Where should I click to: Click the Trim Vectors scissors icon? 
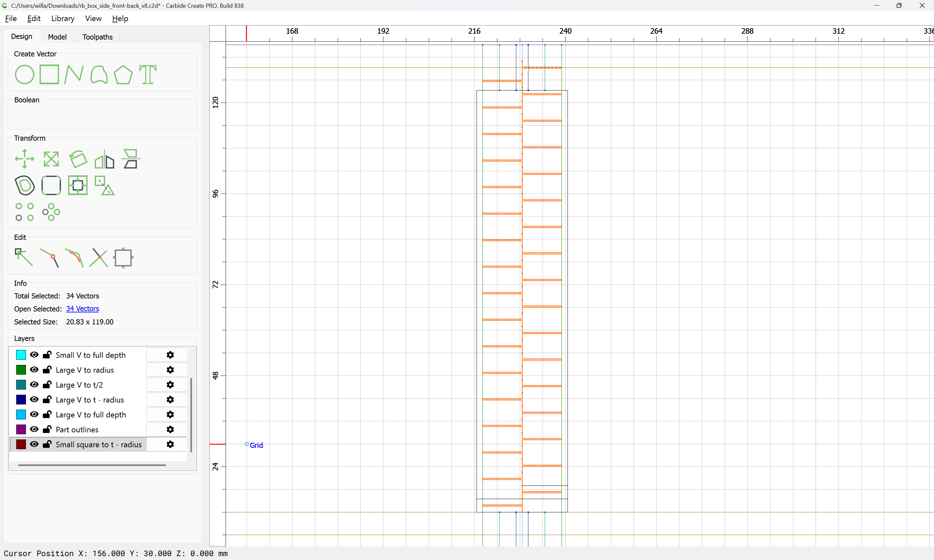point(99,258)
